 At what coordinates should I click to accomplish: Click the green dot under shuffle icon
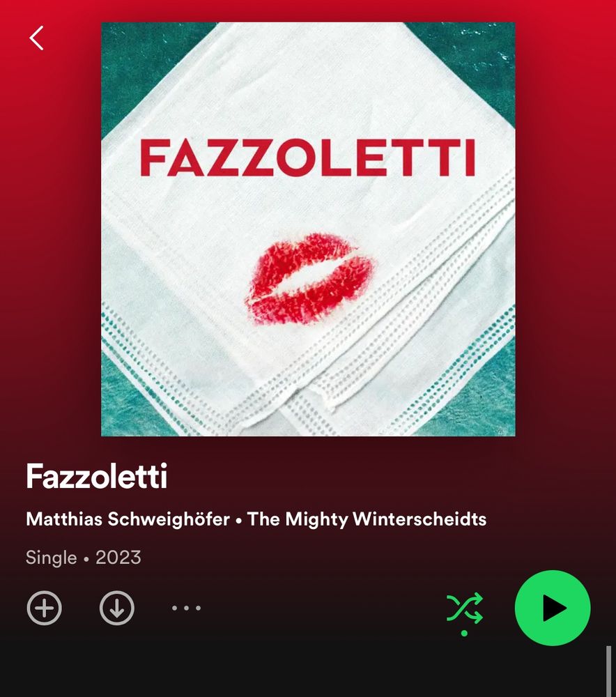tap(465, 633)
